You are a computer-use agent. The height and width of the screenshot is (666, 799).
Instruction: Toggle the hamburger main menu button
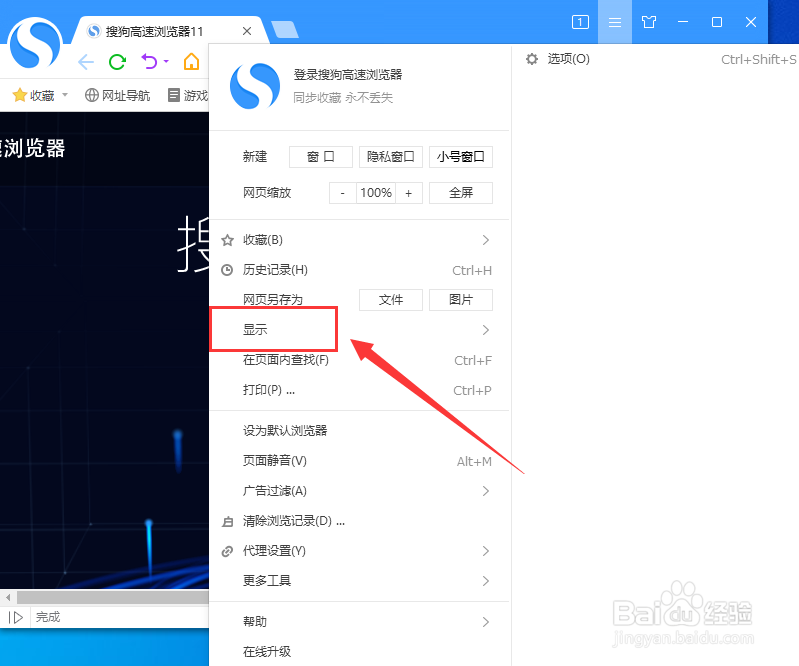[615, 22]
